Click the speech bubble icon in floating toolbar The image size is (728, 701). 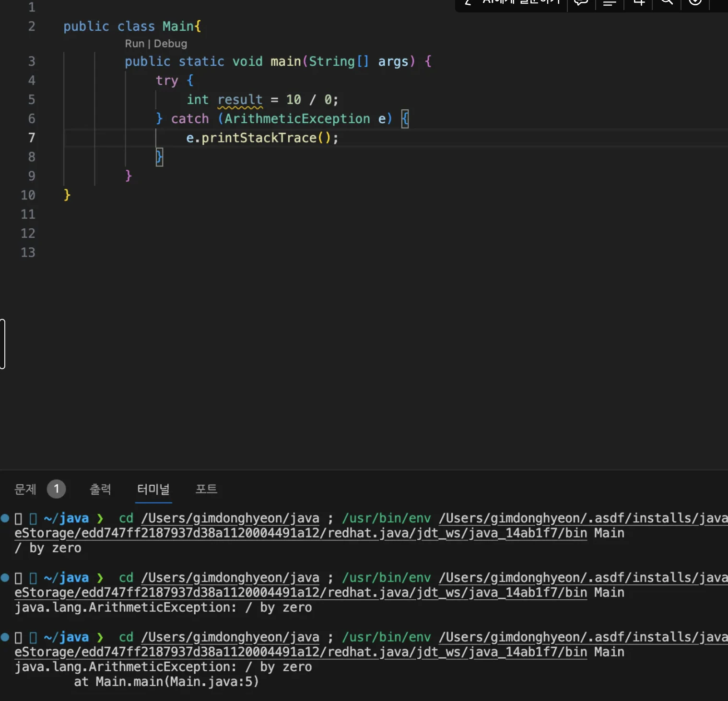tap(581, 2)
